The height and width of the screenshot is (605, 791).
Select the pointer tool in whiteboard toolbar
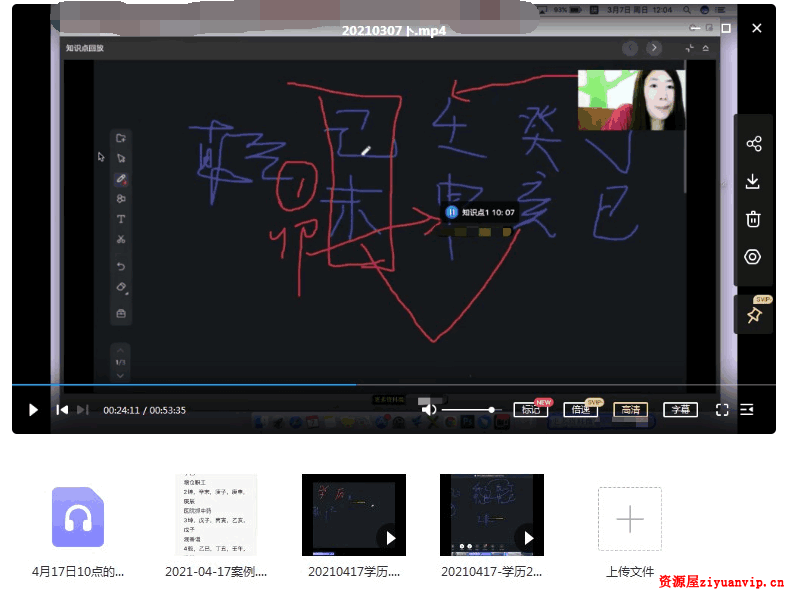[121, 158]
